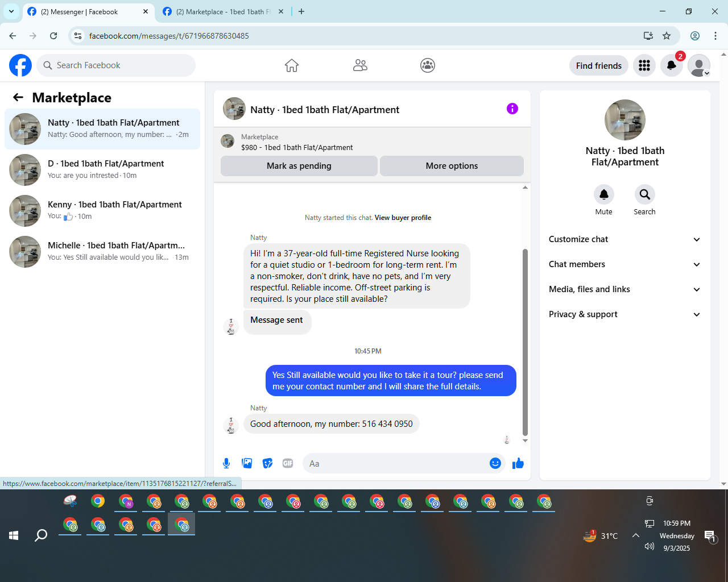This screenshot has width=728, height=582.
Task: Open Chrome profile icon in toolbar
Action: [695, 36]
